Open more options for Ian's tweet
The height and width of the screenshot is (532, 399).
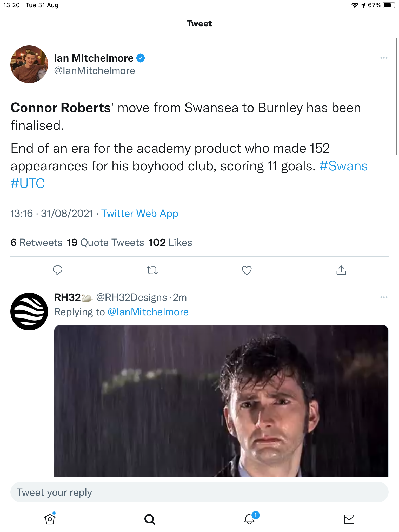point(384,58)
